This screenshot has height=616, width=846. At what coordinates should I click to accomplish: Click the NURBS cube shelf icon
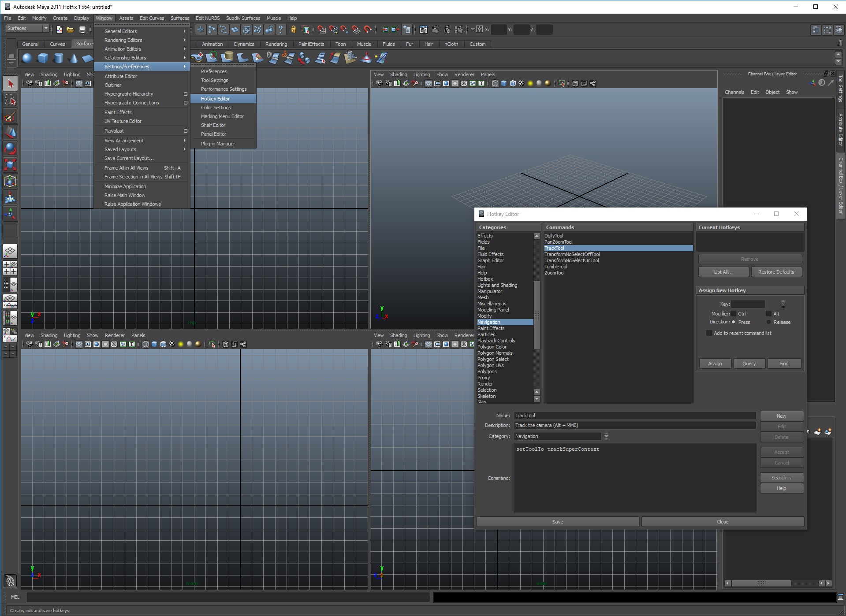pyautogui.click(x=43, y=58)
